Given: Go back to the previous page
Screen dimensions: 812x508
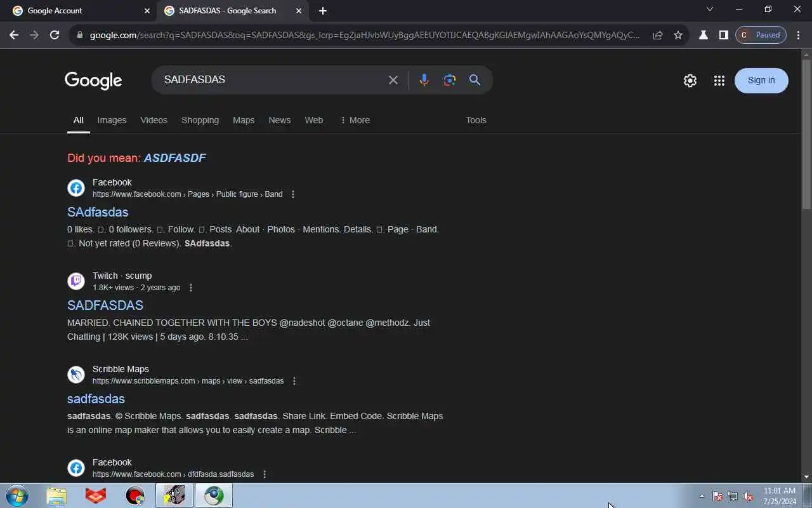Looking at the screenshot, I should pyautogui.click(x=14, y=36).
